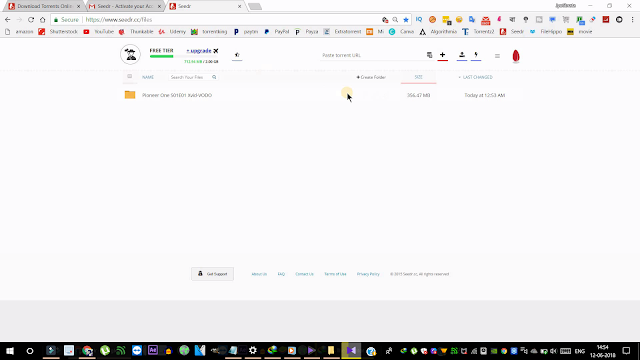Open the hamburger menu icon
Image resolution: width=640 pixels, height=360 pixels.
[497, 56]
